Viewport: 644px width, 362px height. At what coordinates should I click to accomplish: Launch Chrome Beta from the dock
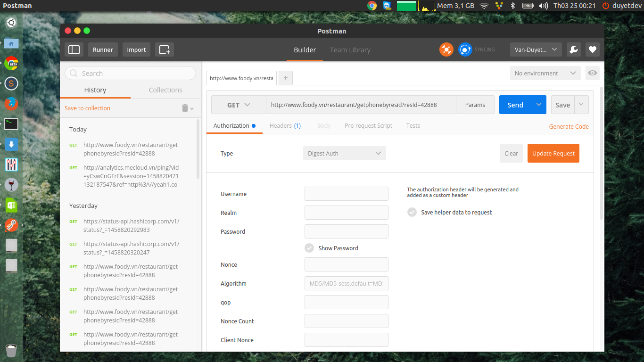[x=11, y=63]
